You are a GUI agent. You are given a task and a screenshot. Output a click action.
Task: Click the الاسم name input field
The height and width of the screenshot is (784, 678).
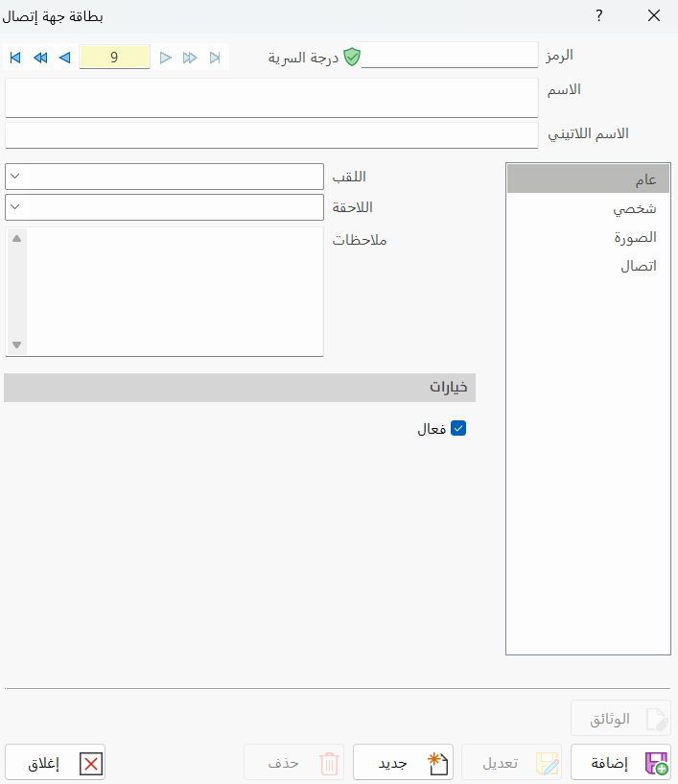point(271,98)
